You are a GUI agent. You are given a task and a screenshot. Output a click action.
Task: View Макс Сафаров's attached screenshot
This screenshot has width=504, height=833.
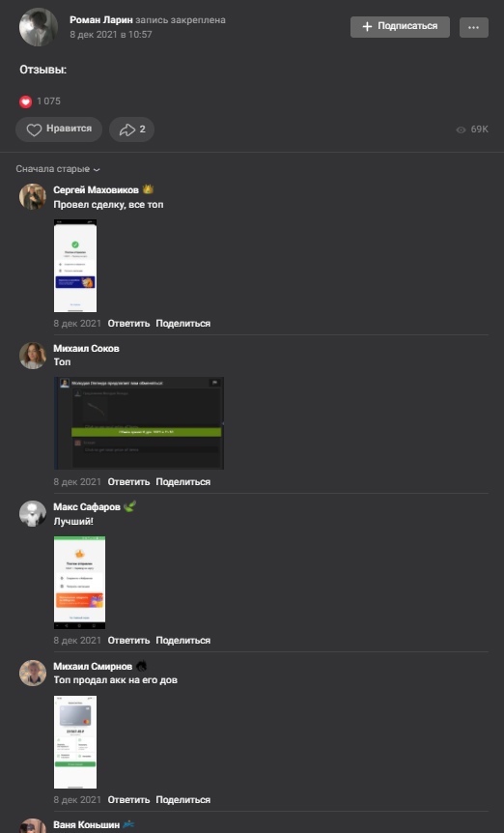79,583
